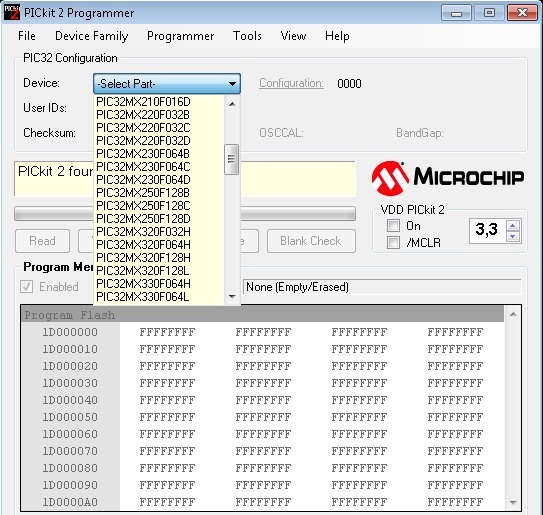Click the Microchip logo

[447, 178]
